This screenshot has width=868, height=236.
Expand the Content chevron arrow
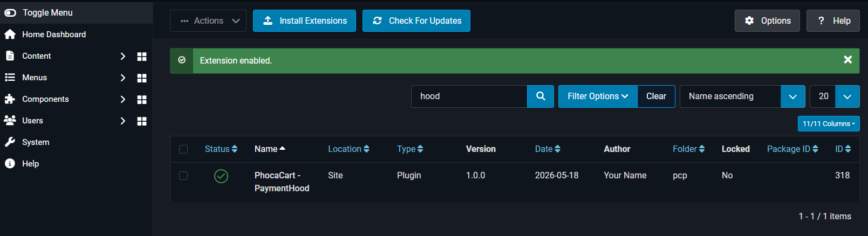point(122,56)
